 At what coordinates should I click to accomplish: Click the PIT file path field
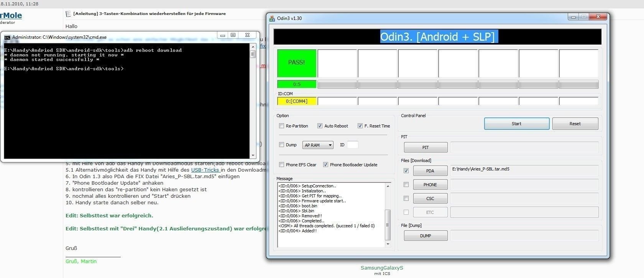coord(524,147)
